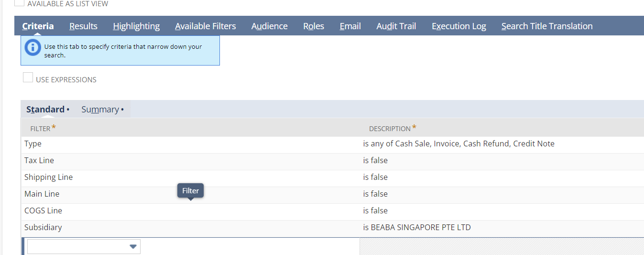Viewport: 644px width, 255px height.
Task: Tick the Available as List View checkbox
Action: tap(19, 2)
